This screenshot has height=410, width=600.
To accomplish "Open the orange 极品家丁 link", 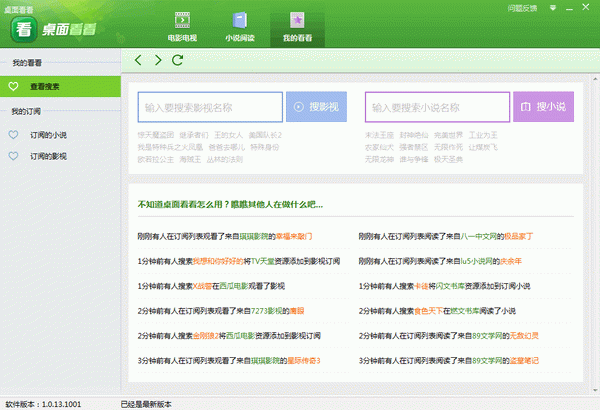I will point(518,236).
